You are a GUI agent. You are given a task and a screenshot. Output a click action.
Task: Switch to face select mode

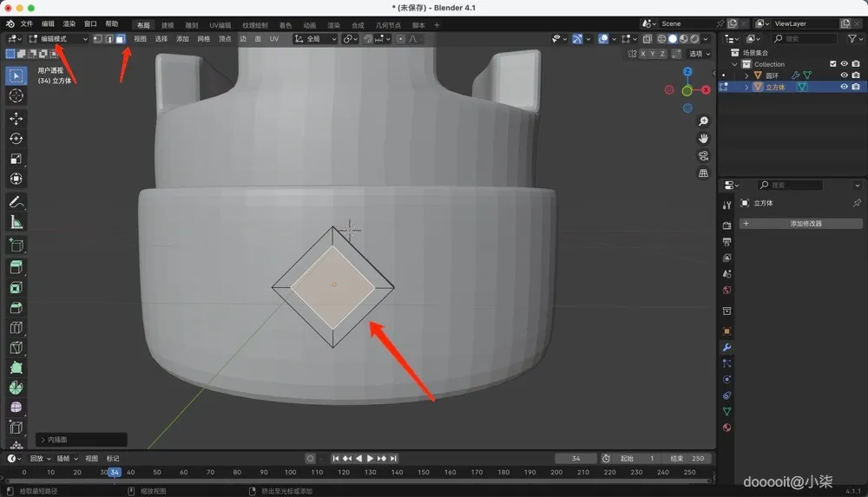pos(120,39)
